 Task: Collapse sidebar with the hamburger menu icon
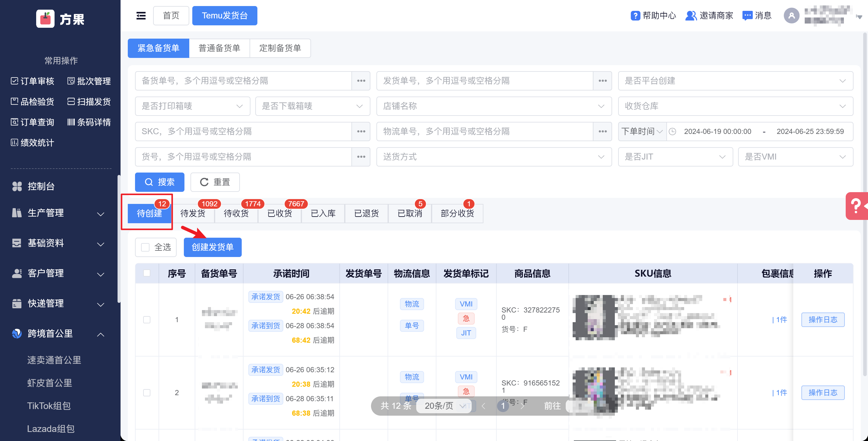(x=141, y=15)
